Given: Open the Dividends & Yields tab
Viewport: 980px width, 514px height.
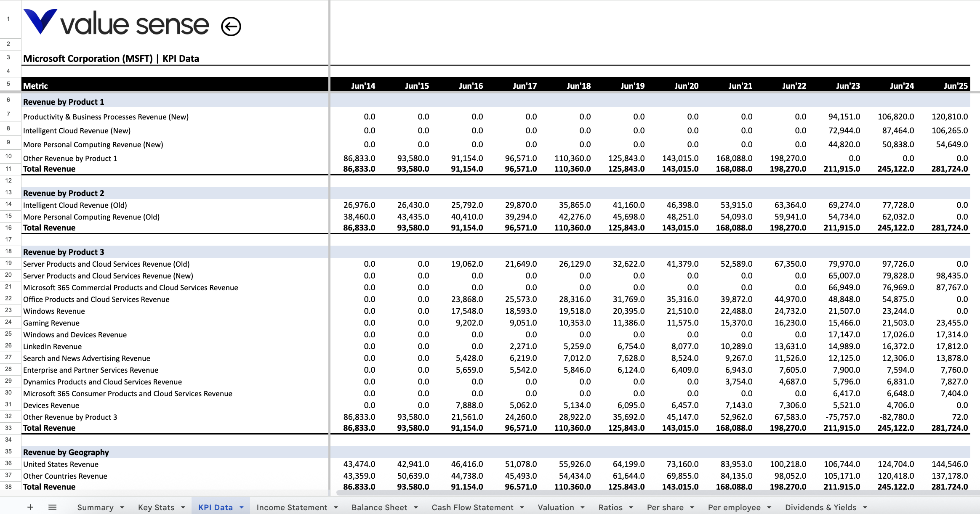Looking at the screenshot, I should (820, 507).
